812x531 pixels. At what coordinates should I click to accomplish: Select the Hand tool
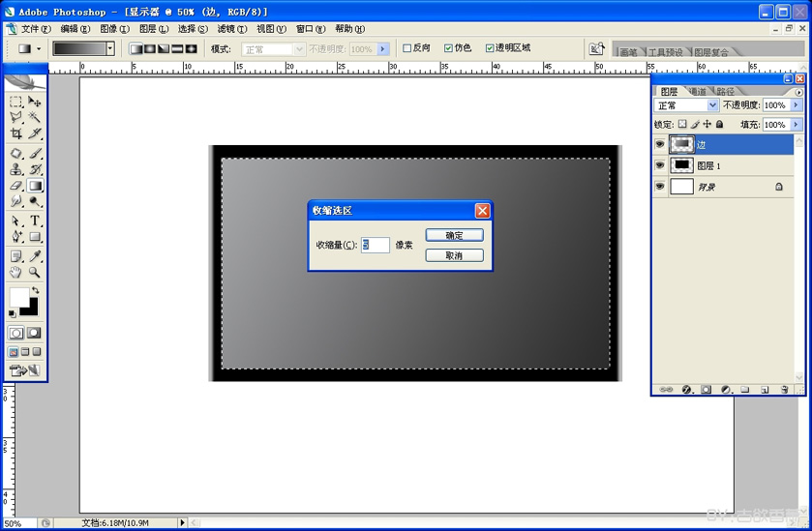[x=16, y=272]
